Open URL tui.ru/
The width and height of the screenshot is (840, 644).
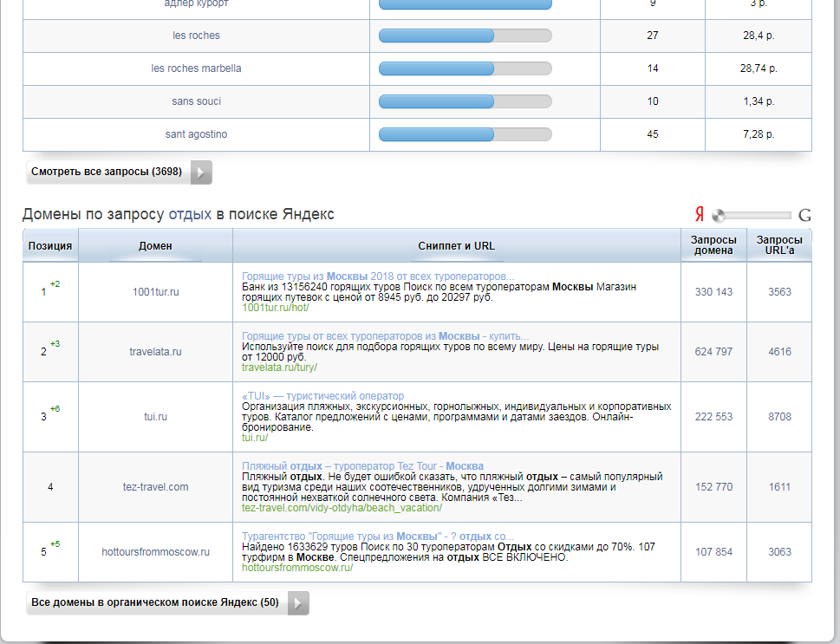coord(255,438)
